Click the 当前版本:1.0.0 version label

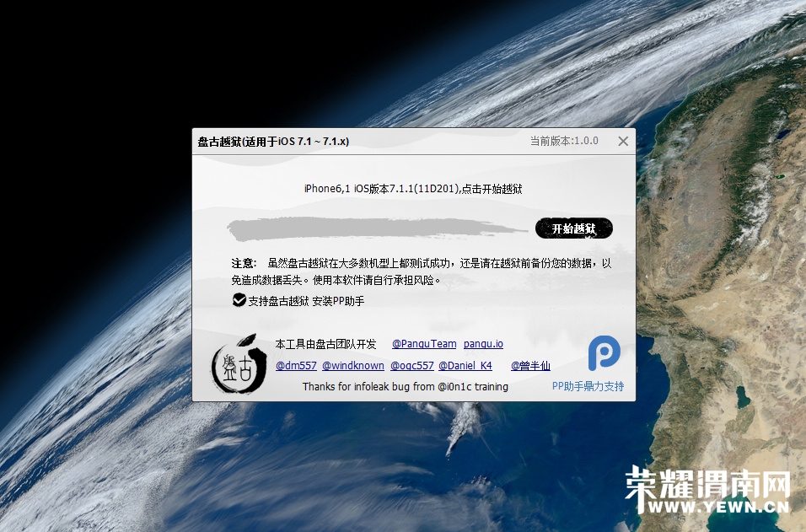click(564, 142)
